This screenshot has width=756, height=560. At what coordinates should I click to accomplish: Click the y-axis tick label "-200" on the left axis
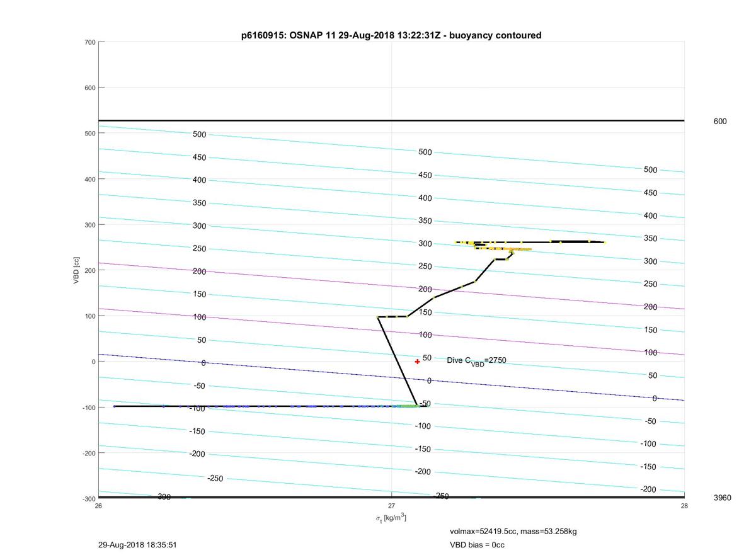89,453
